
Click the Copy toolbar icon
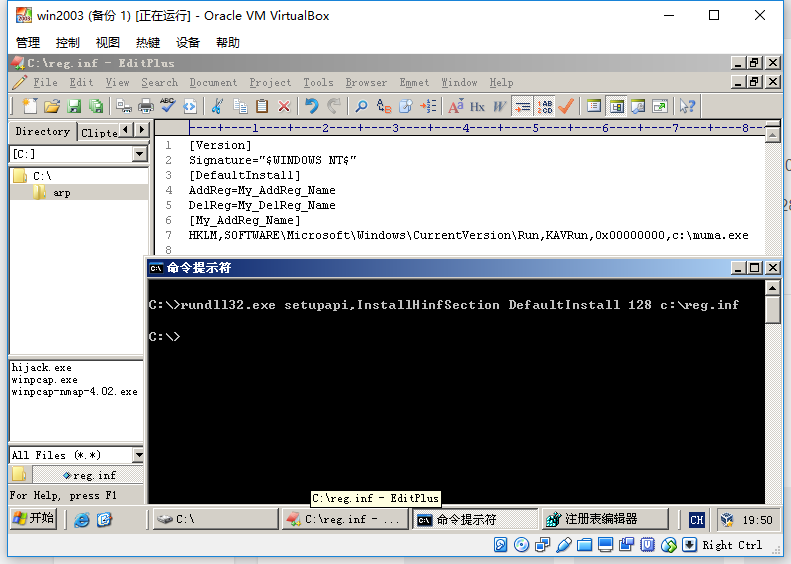point(240,106)
